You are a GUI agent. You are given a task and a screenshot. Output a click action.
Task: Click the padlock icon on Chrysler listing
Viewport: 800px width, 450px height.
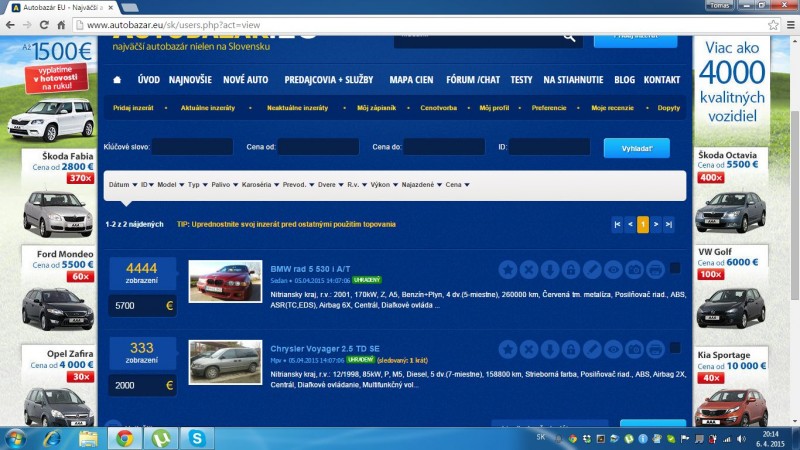coord(571,349)
